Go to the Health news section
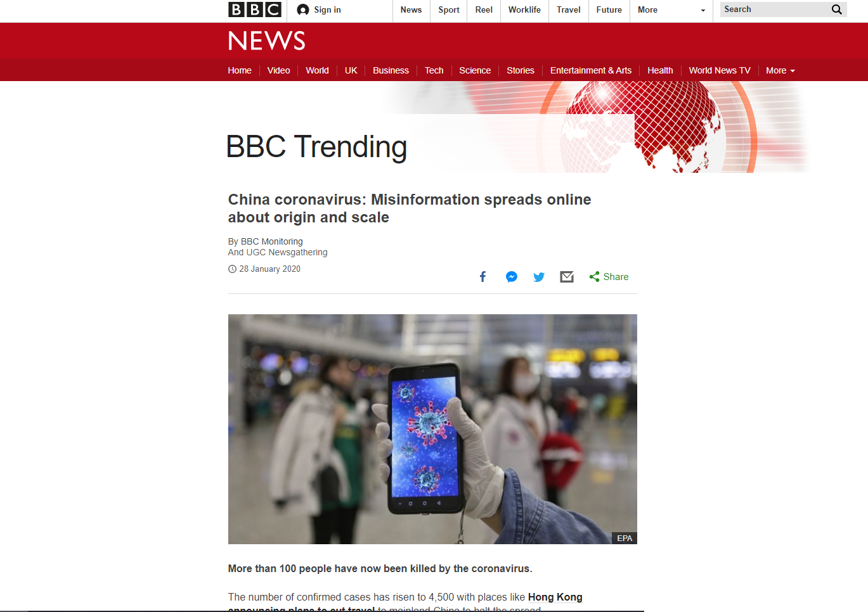The image size is (868, 612). [660, 70]
